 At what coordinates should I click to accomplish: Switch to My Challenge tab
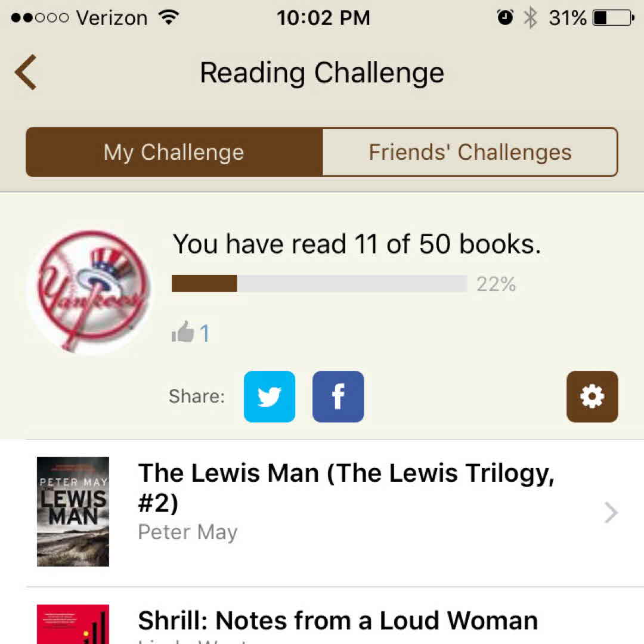coord(174,152)
